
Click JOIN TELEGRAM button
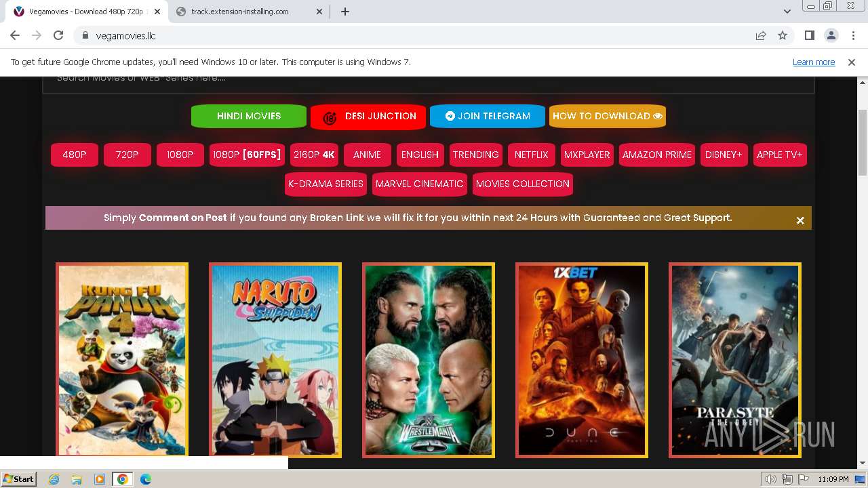point(488,116)
